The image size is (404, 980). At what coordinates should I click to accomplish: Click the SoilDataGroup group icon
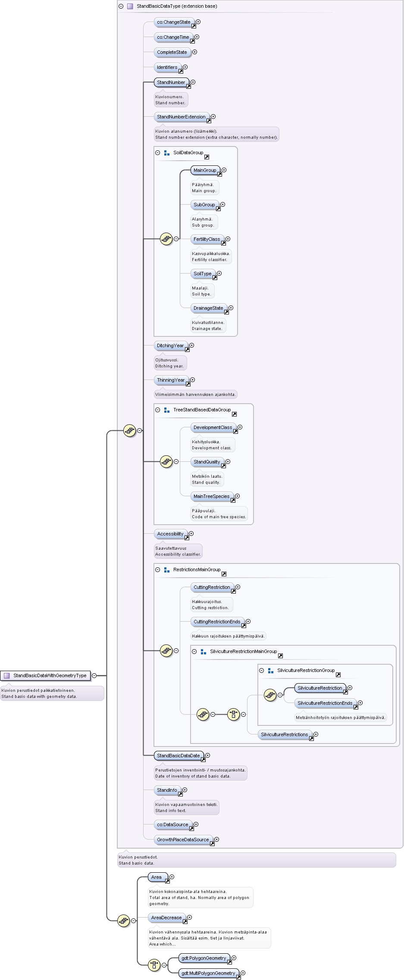coord(167,152)
